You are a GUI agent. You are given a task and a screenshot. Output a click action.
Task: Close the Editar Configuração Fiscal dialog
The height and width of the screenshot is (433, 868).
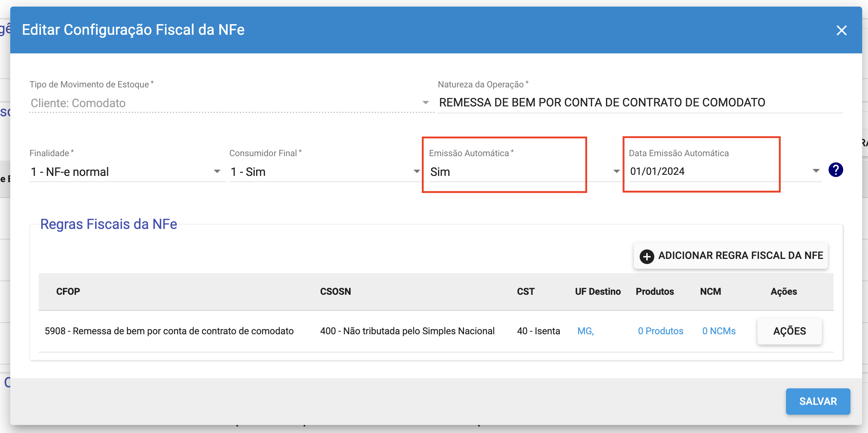(842, 30)
